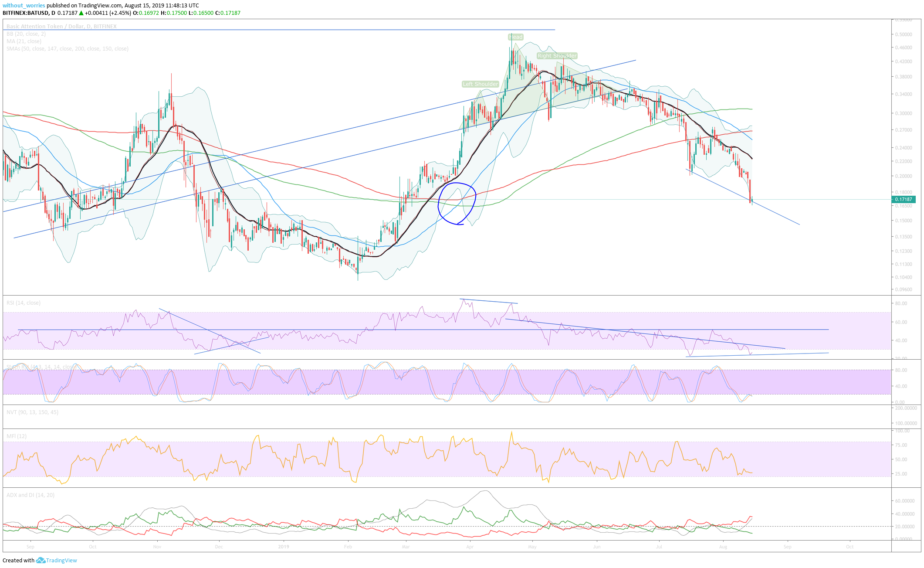Screen dimensions: 924x568
Task: Click the RSI (14, close) pane label
Action: pos(24,303)
